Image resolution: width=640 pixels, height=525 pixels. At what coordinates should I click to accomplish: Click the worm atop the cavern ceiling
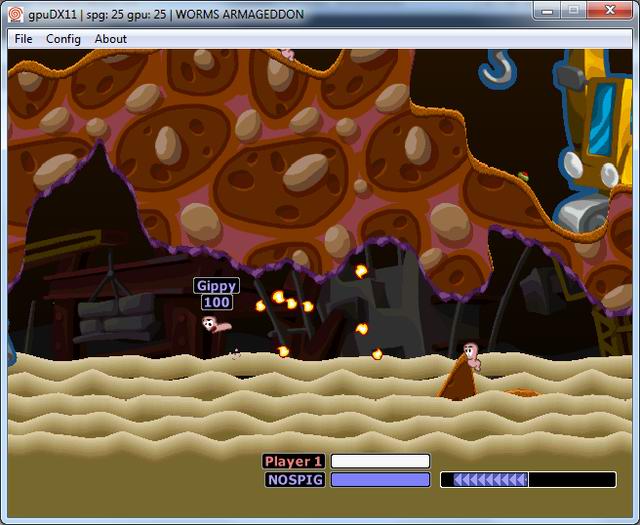point(288,54)
